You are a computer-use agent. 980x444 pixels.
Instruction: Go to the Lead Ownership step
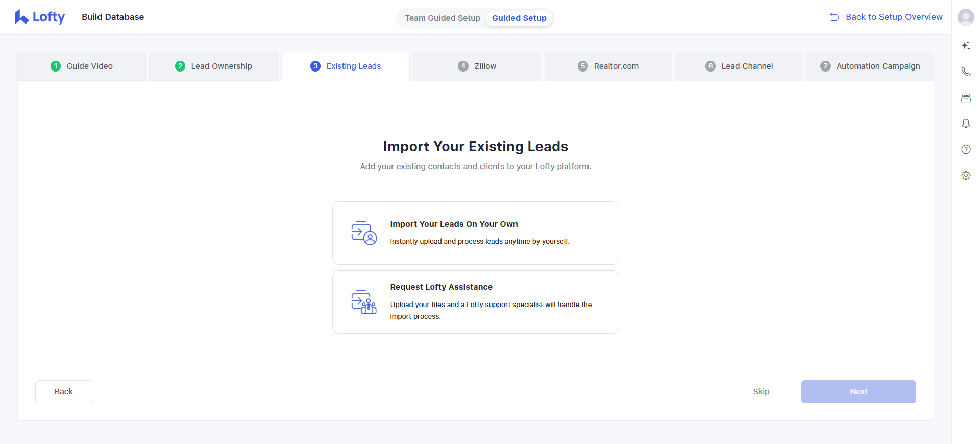coord(213,66)
